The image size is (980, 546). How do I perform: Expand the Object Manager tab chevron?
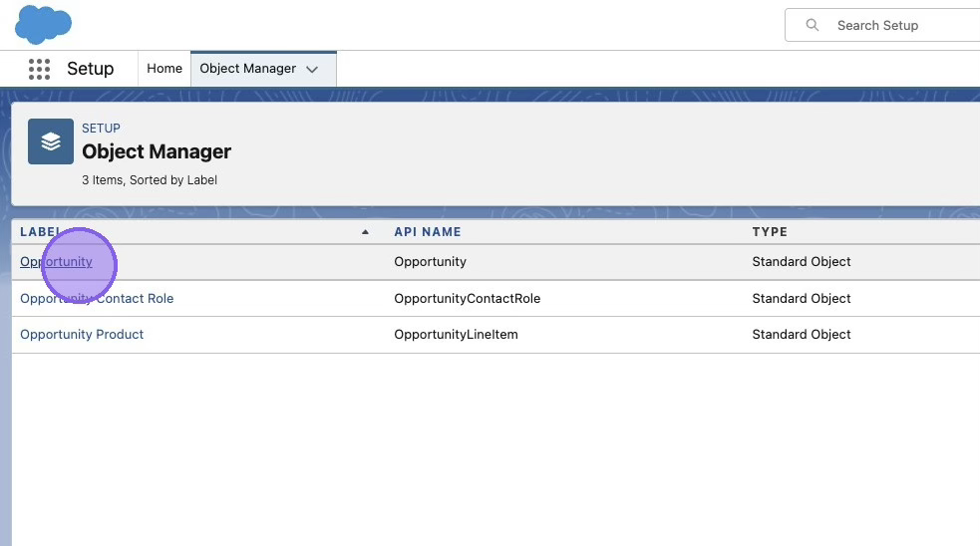pos(312,70)
